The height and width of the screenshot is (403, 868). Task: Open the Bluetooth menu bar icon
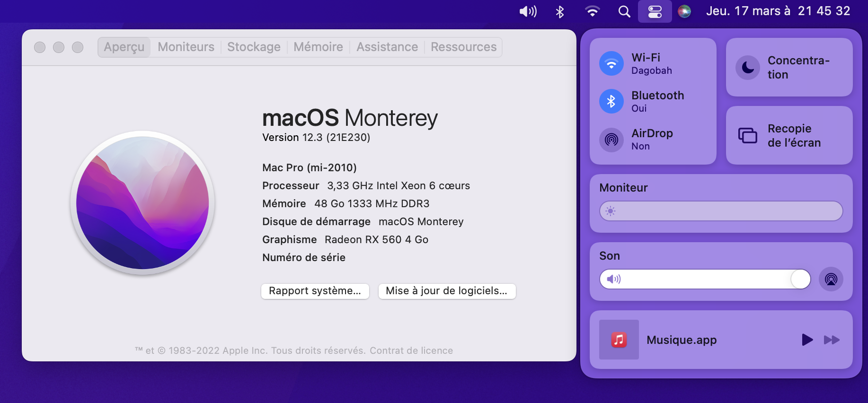point(560,11)
